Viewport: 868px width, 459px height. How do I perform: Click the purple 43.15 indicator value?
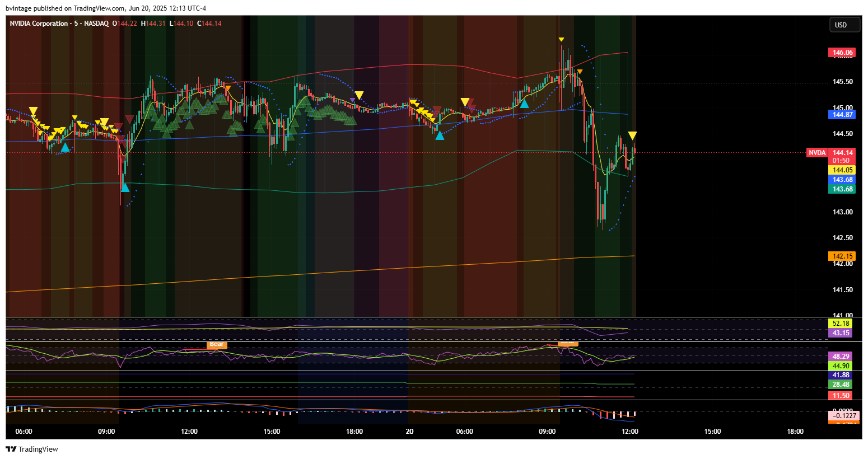tap(840, 333)
